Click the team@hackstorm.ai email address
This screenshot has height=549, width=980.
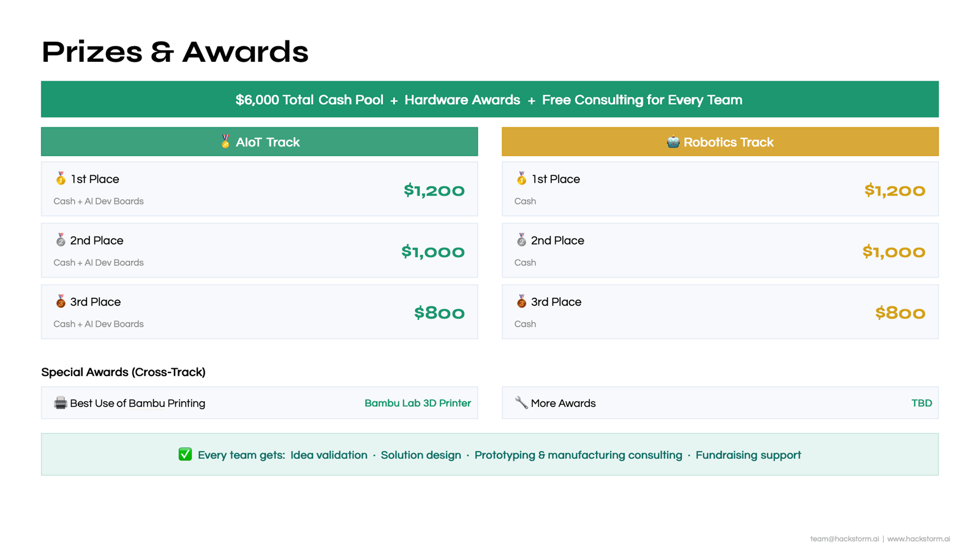(x=844, y=539)
